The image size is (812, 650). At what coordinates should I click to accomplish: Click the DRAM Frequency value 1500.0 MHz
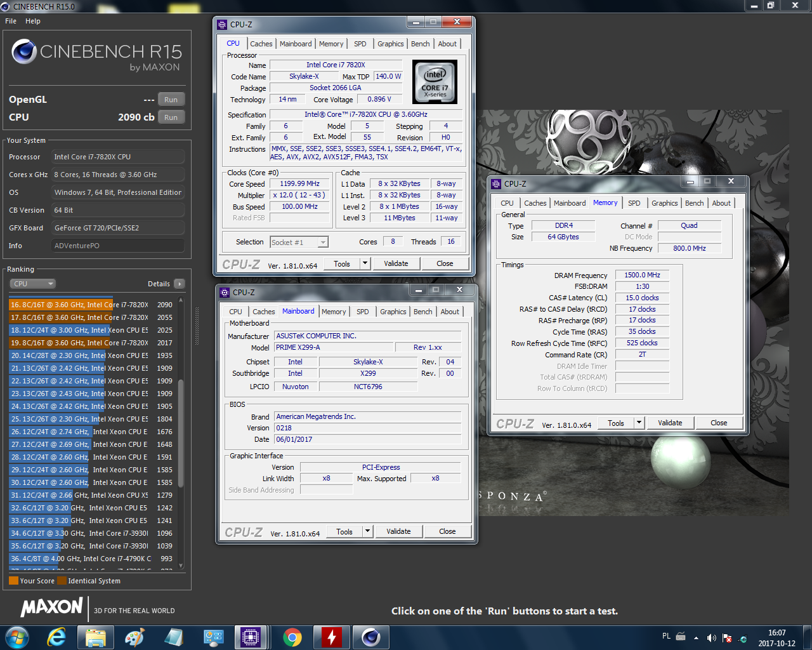[x=642, y=275]
